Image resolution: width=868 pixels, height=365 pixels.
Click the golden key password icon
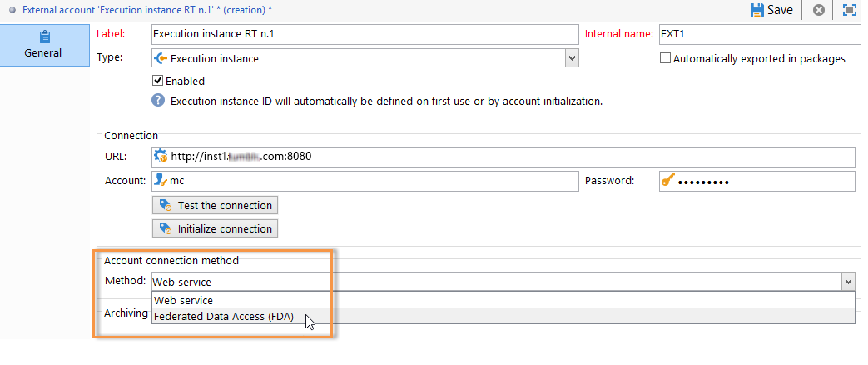[x=668, y=180]
